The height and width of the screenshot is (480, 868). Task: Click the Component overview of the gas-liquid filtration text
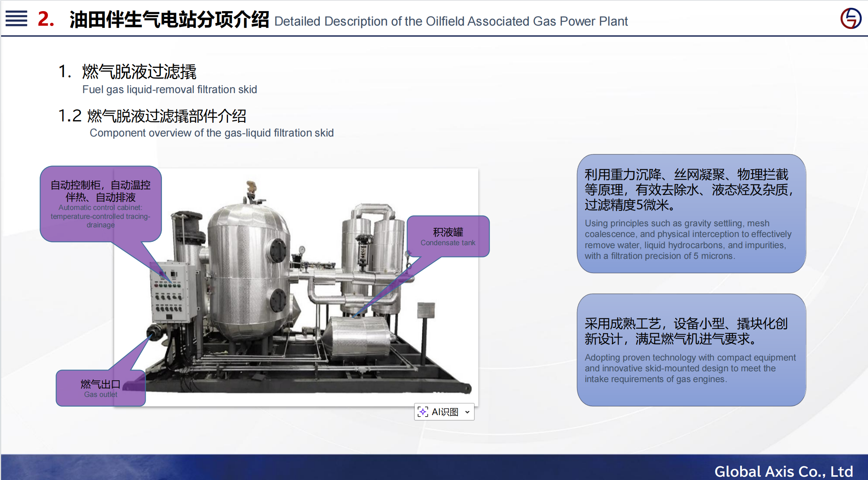click(211, 133)
